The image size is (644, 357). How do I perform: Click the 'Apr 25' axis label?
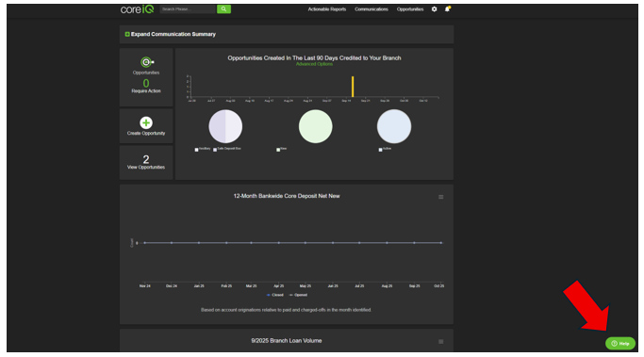[x=279, y=286]
